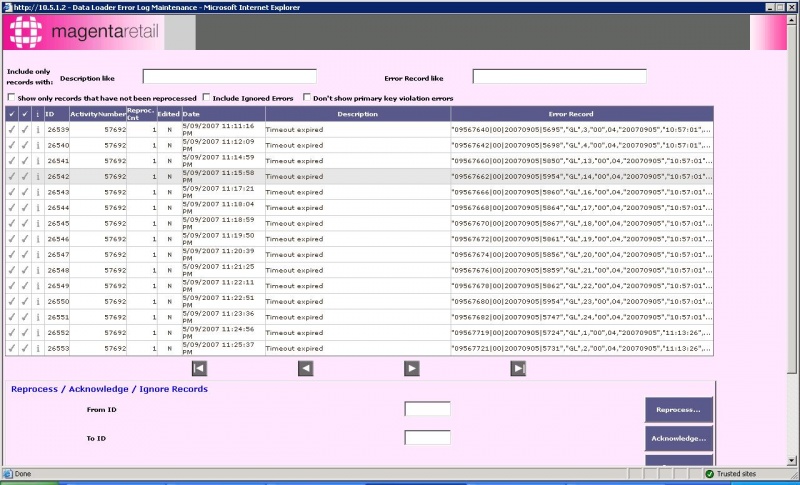Click second checkmark icon in row 26547
Image resolution: width=800 pixels, height=485 pixels.
click(x=24, y=254)
